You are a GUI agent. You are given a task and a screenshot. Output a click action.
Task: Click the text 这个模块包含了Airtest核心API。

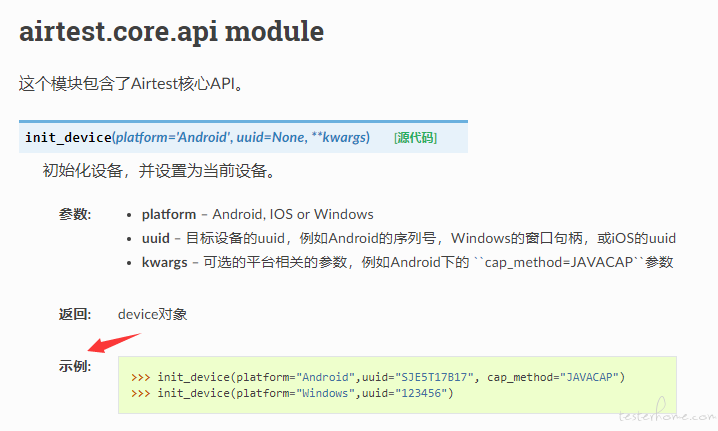pos(131,84)
